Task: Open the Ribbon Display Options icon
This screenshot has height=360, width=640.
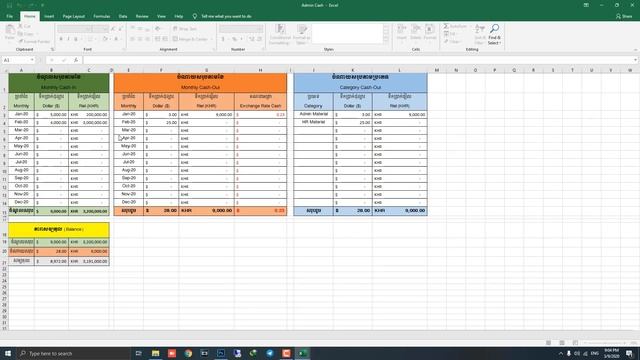Action: point(586,5)
